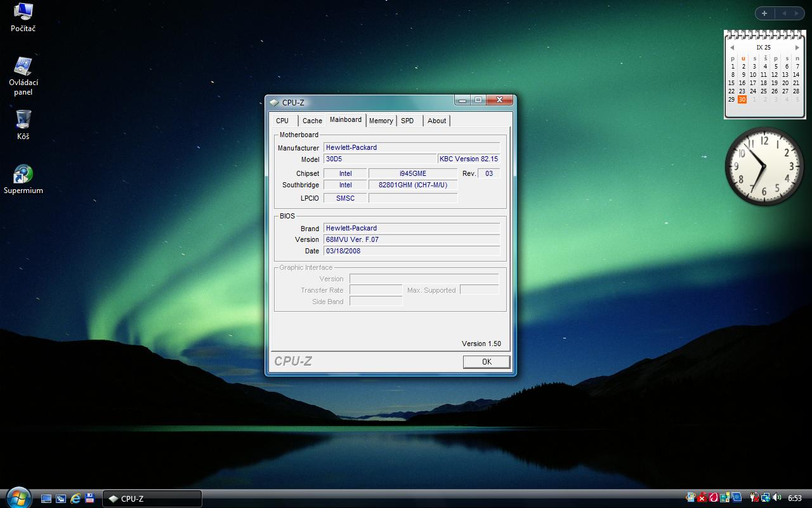The width and height of the screenshot is (812, 508).
Task: Open the About tab
Action: click(x=436, y=121)
